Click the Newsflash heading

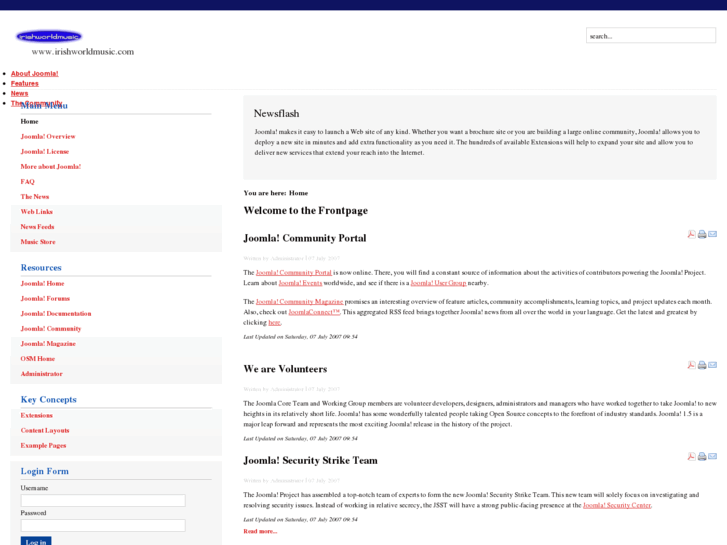click(x=276, y=114)
